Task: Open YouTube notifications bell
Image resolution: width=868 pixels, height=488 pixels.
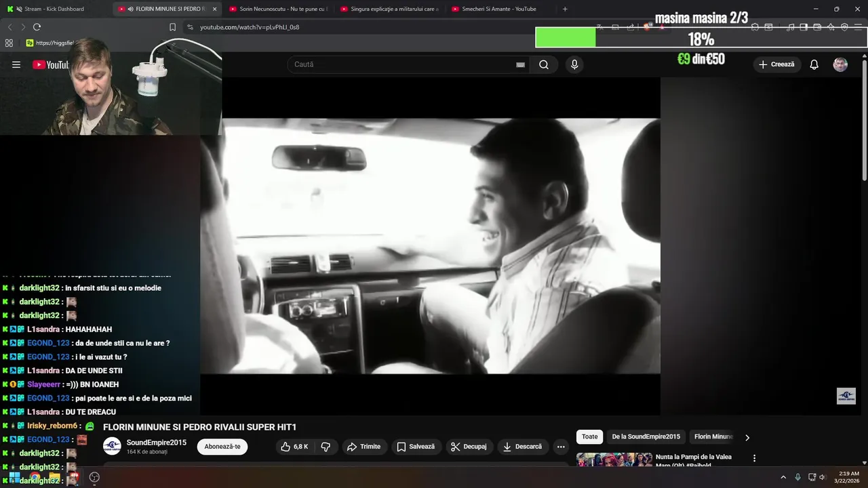Action: (814, 64)
